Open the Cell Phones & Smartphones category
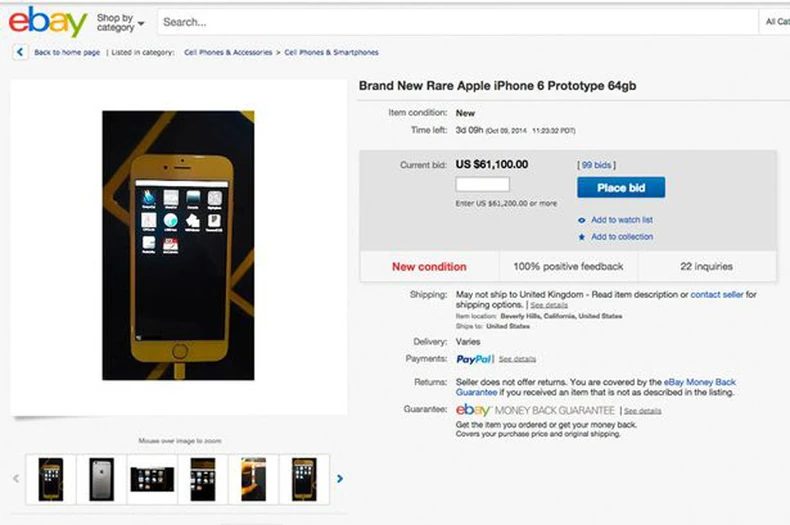The height and width of the screenshot is (525, 790). 331,52
